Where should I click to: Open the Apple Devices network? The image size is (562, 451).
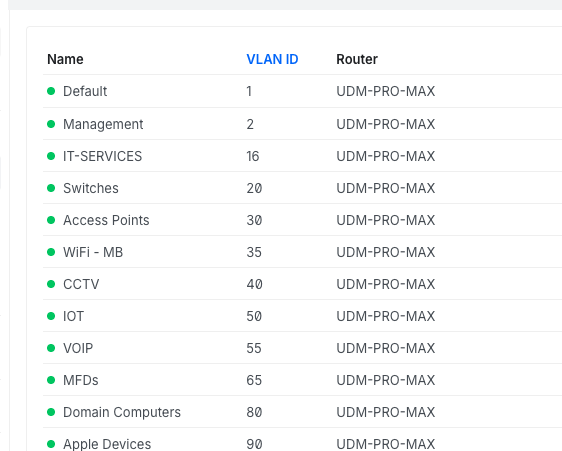pos(303,441)
